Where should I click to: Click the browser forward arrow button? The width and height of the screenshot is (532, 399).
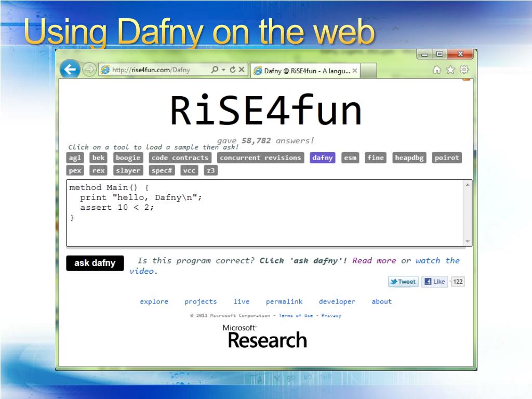tap(89, 70)
